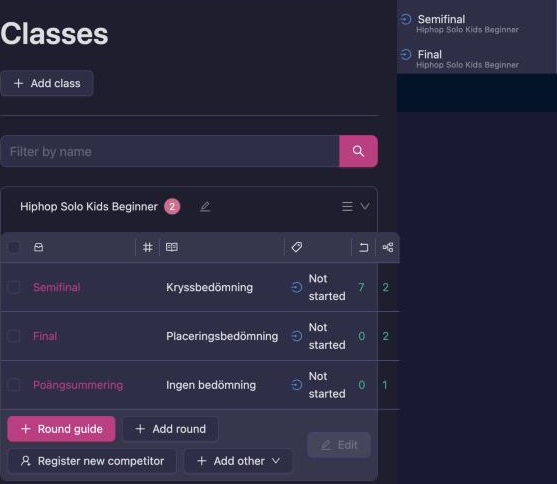Click the open book column header icon
The width and height of the screenshot is (557, 484).
[172, 247]
